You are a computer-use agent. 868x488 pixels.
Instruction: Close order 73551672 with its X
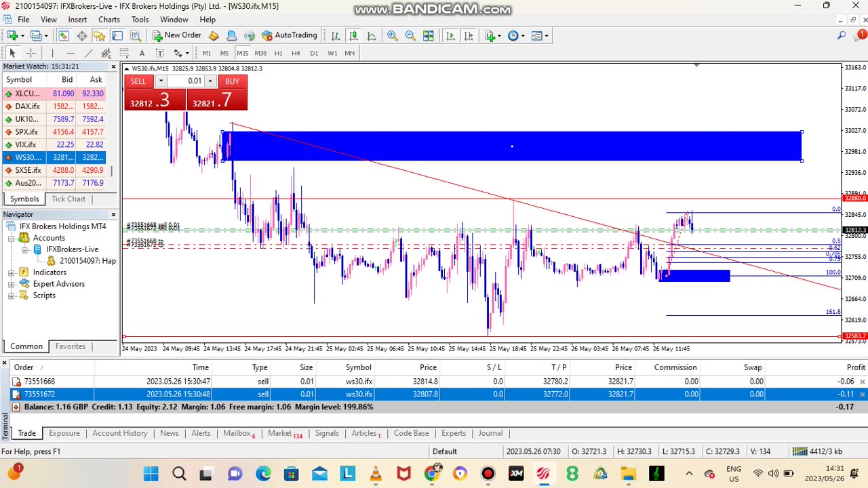[x=863, y=394]
